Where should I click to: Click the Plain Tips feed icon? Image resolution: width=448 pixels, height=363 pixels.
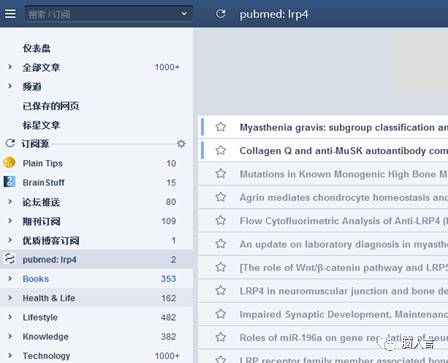pyautogui.click(x=9, y=163)
